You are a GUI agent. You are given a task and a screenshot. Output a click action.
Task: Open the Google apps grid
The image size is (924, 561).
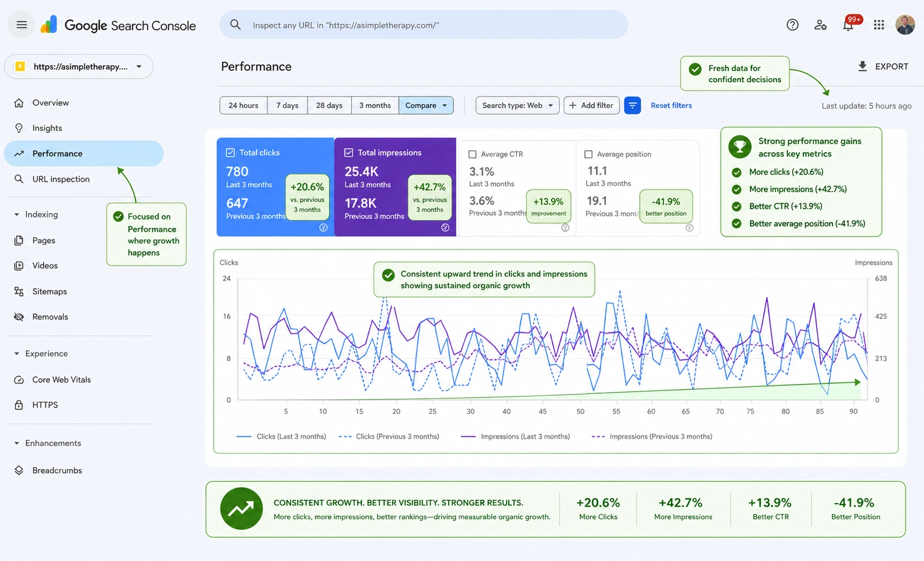click(879, 25)
